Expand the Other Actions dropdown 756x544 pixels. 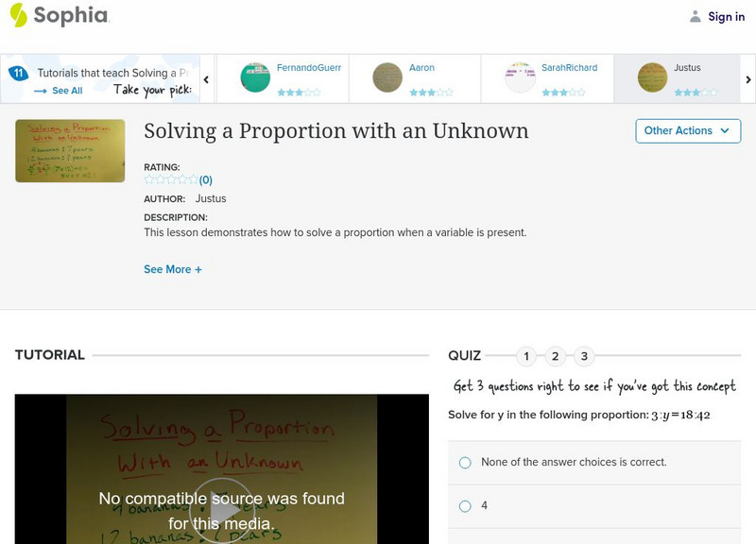pos(688,131)
